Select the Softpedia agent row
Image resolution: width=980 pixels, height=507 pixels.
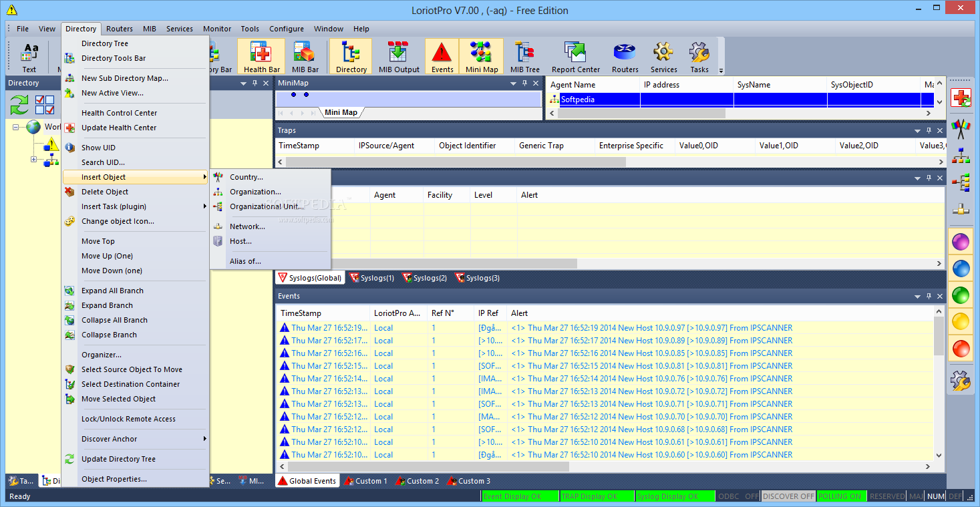(x=741, y=100)
